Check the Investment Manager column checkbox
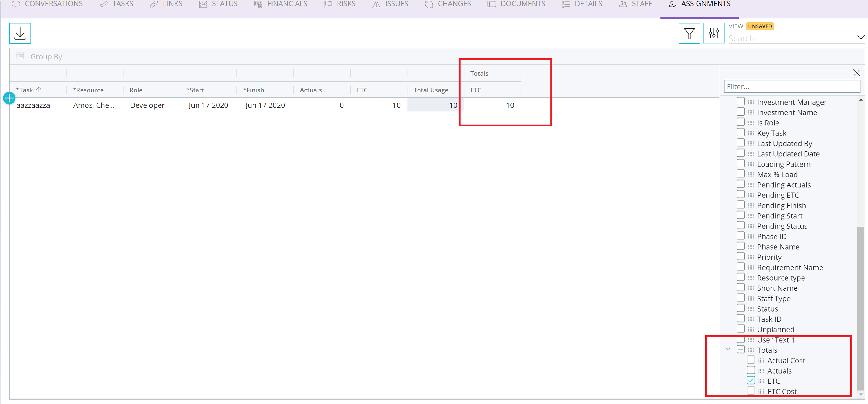 (x=740, y=101)
